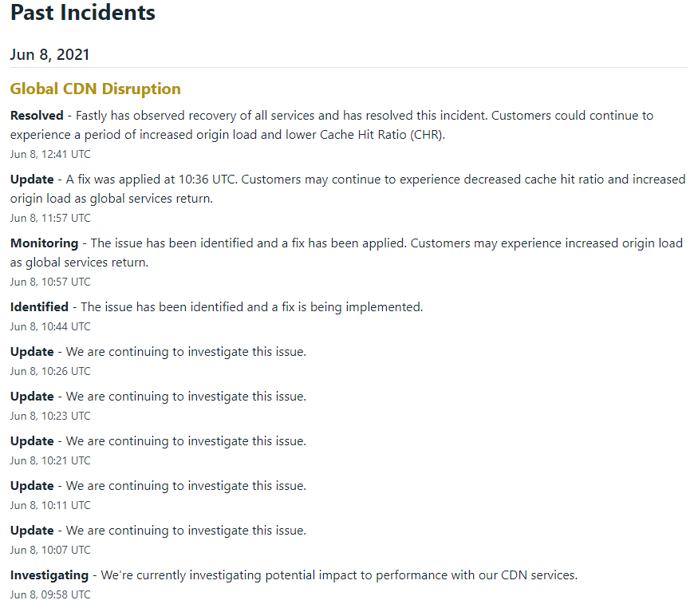The image size is (698, 616).
Task: Click the Identified status label
Action: coord(39,307)
